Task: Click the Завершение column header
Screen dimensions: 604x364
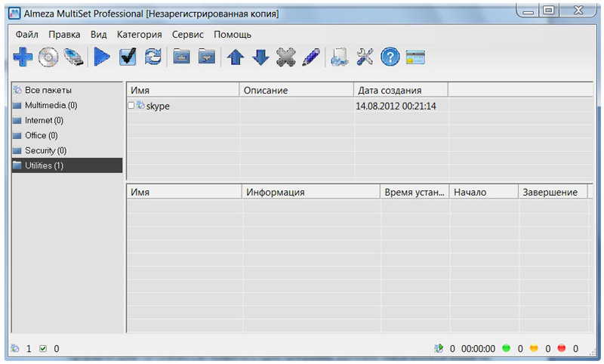Action: pyautogui.click(x=553, y=192)
